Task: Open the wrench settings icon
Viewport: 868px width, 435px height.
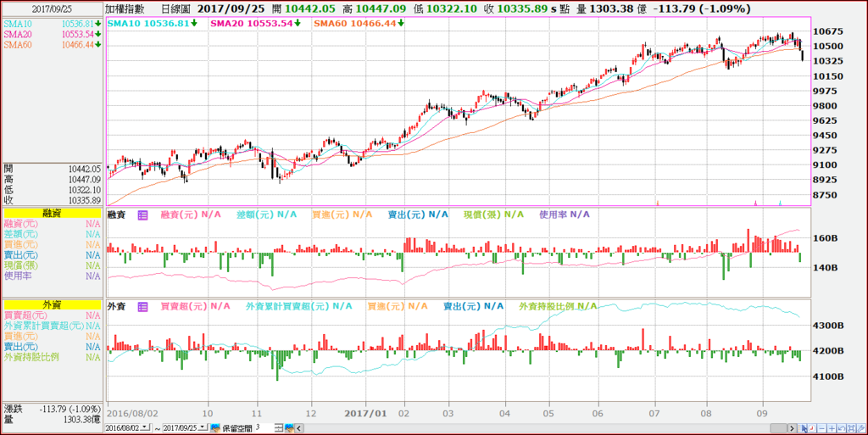Action: (861, 428)
